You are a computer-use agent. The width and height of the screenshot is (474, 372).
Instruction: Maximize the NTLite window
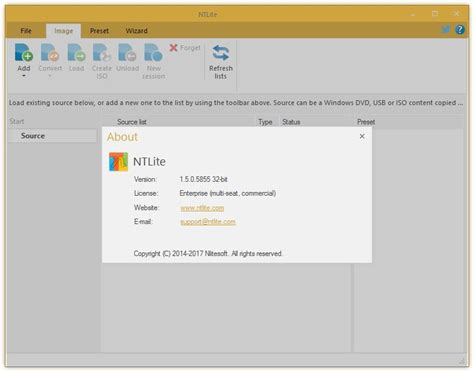point(435,14)
